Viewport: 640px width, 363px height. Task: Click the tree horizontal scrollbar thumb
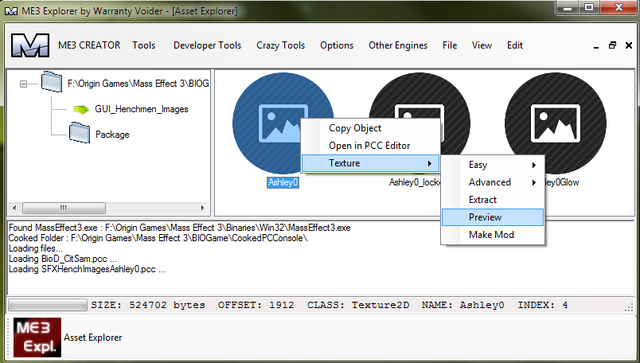pyautogui.click(x=64, y=208)
